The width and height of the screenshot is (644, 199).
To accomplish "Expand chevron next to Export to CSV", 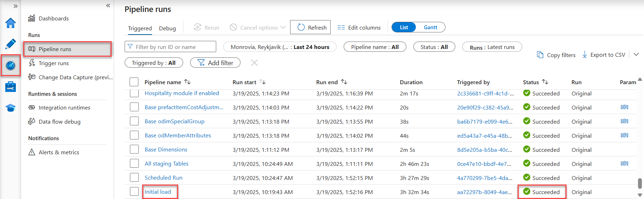I will point(636,55).
